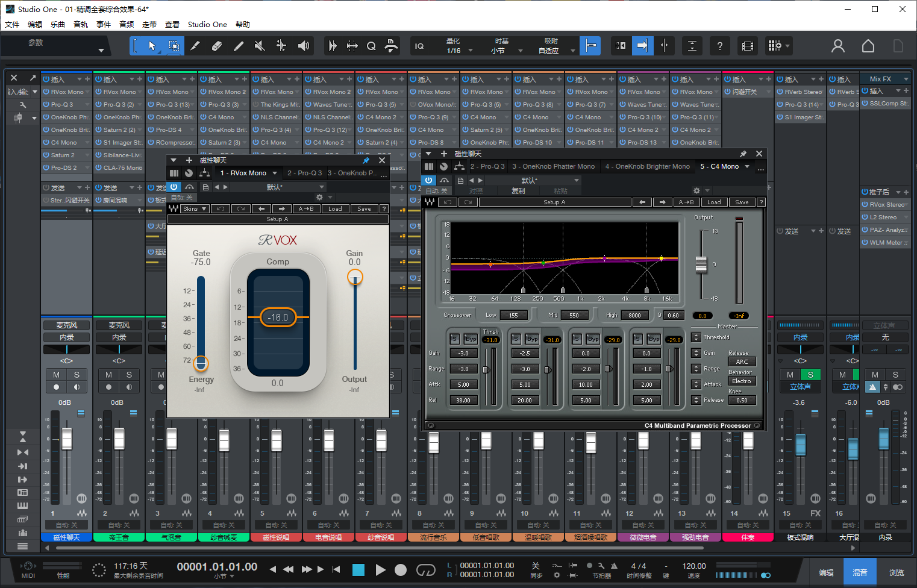Toggle the RVox plugin power button
This screenshot has width=917, height=588.
pyautogui.click(x=174, y=187)
